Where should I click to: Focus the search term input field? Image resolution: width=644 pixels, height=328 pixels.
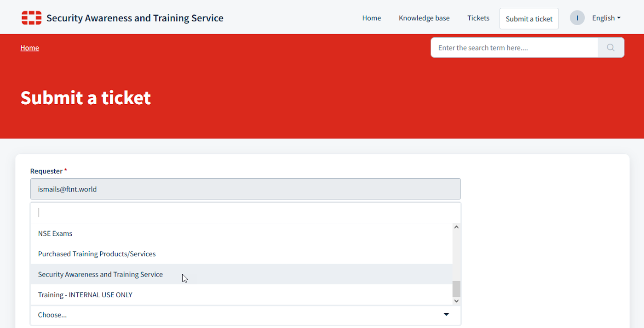514,47
